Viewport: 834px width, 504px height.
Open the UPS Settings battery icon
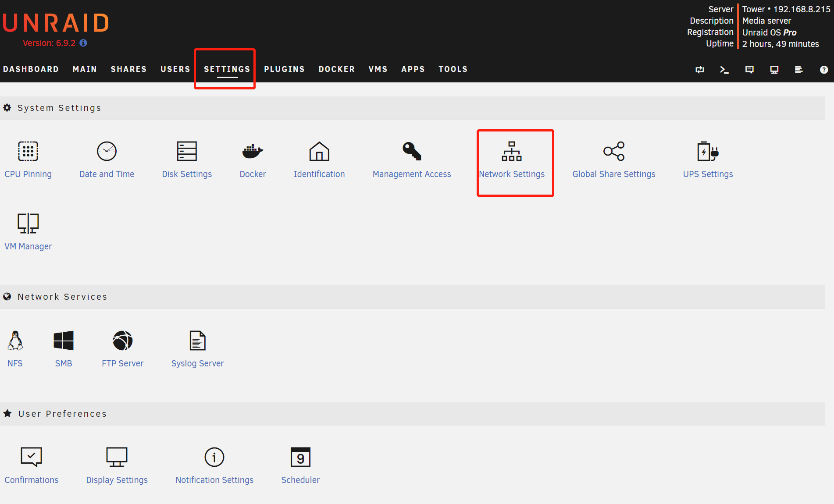(708, 151)
